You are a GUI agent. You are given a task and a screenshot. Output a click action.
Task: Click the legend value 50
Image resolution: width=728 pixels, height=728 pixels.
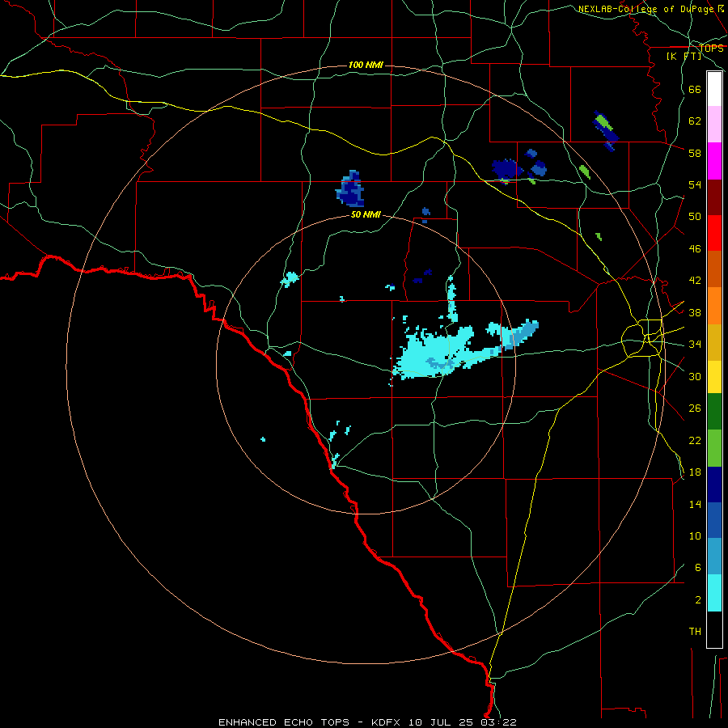[695, 216]
